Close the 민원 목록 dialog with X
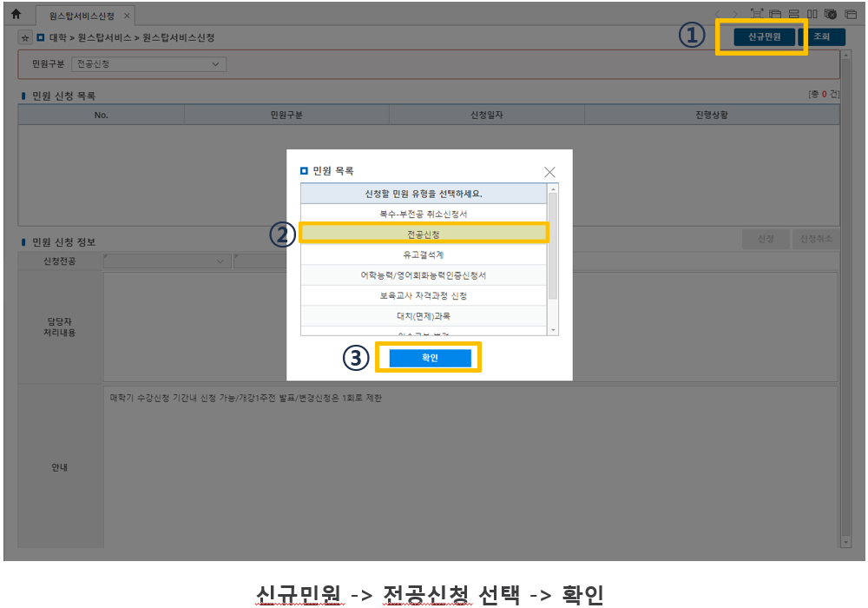The width and height of the screenshot is (868, 608). tap(549, 172)
